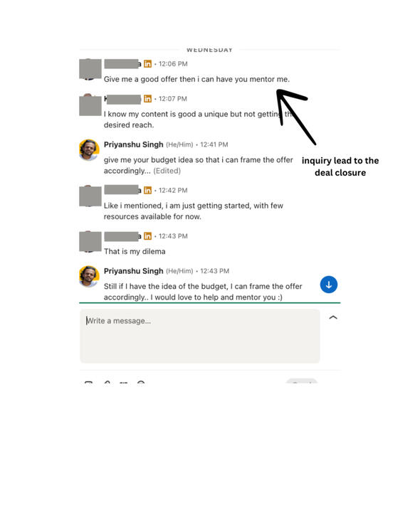Click the redacted sender avatar at 12:07 PM
Image resolution: width=420 pixels, height=525 pixels.
tap(90, 105)
